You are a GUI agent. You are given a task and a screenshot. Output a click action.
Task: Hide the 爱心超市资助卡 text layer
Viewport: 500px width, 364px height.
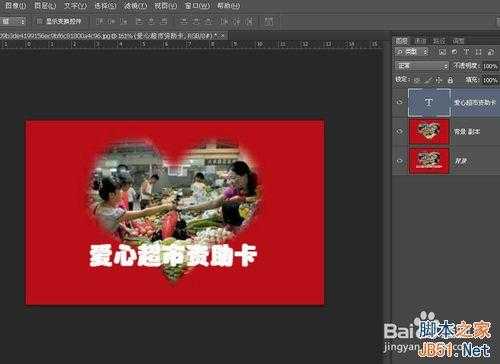pos(399,102)
